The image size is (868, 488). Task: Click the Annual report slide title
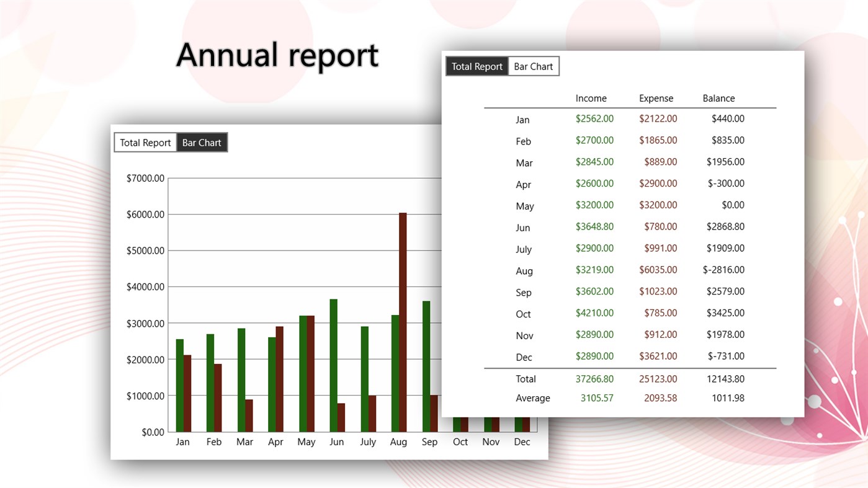tap(277, 55)
